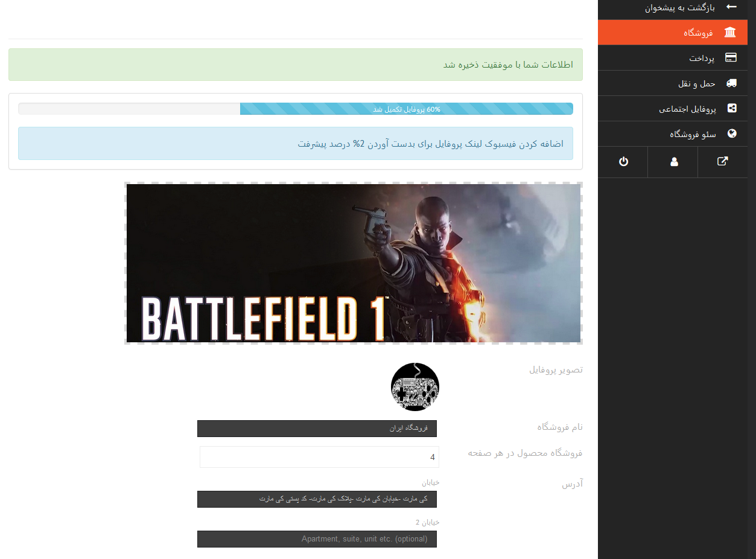The height and width of the screenshot is (559, 756).
Task: Click the نام فروشگاه label
Action: (560, 427)
